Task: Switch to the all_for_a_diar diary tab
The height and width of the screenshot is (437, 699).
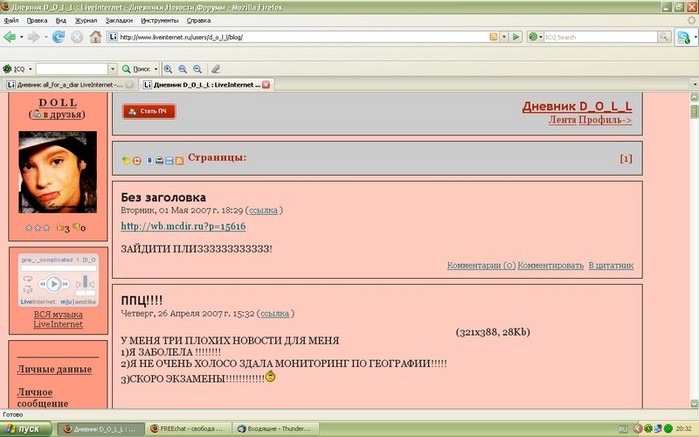Action: coord(69,85)
